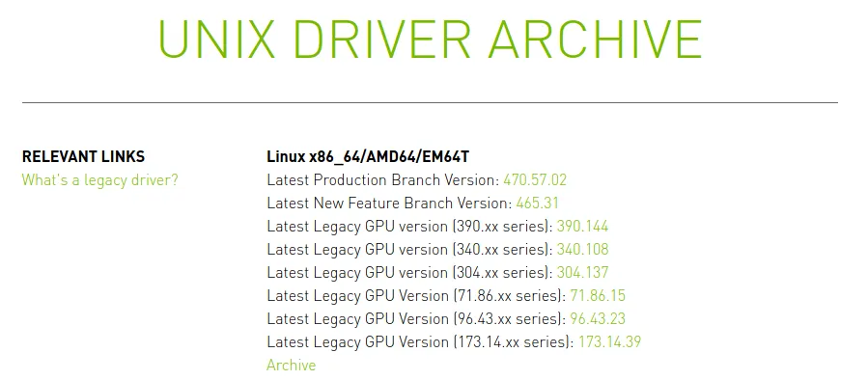Open the 304.137 driver link

[582, 273]
